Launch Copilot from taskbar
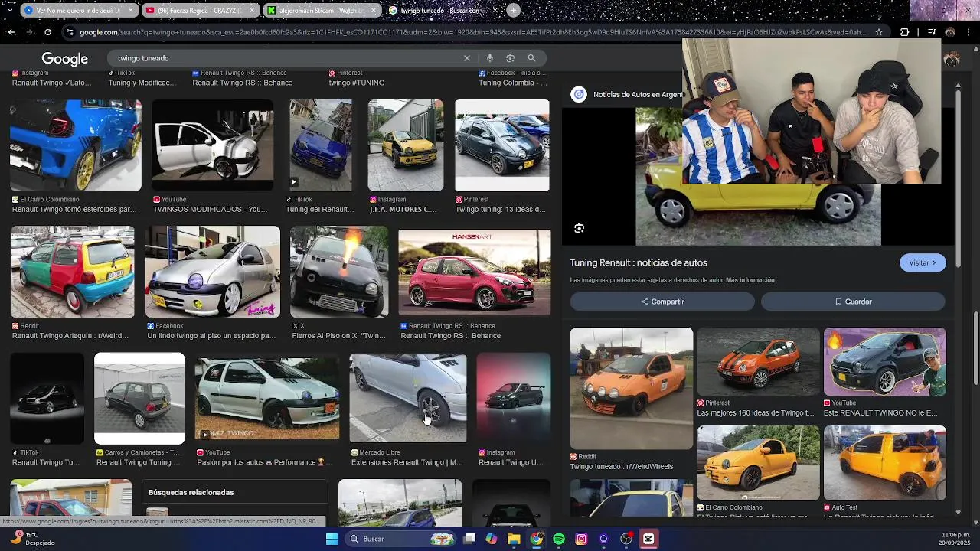Screen dimensions: 980x551 [x=492, y=539]
